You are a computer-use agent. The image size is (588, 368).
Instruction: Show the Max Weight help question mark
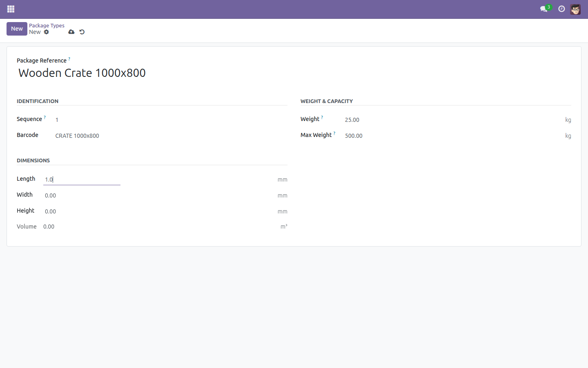click(334, 133)
